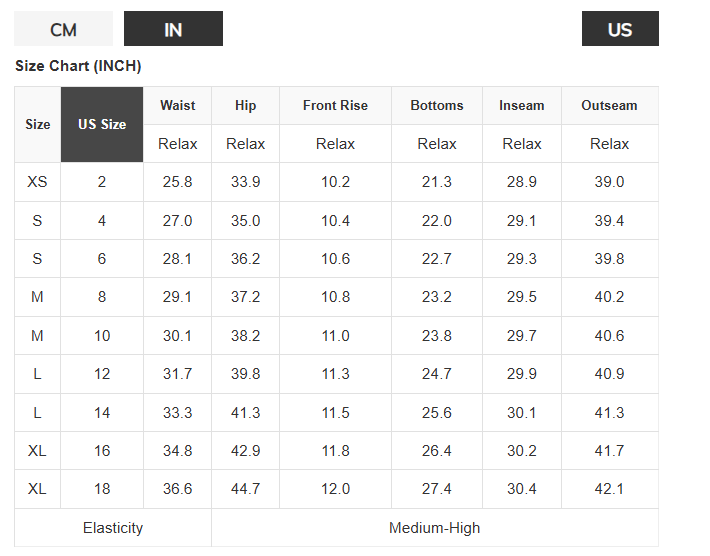710x556 pixels.
Task: Select US size 8 cell
Action: 102,297
